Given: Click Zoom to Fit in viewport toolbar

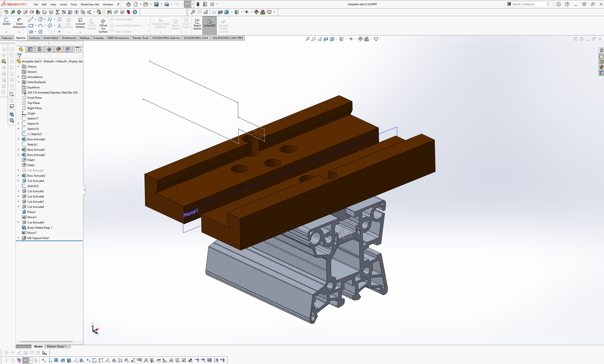Looking at the screenshot, I should [x=307, y=39].
